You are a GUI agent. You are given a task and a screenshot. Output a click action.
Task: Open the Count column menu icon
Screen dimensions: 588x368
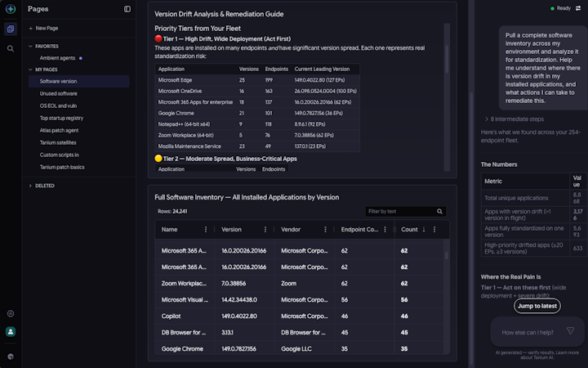[x=434, y=230]
